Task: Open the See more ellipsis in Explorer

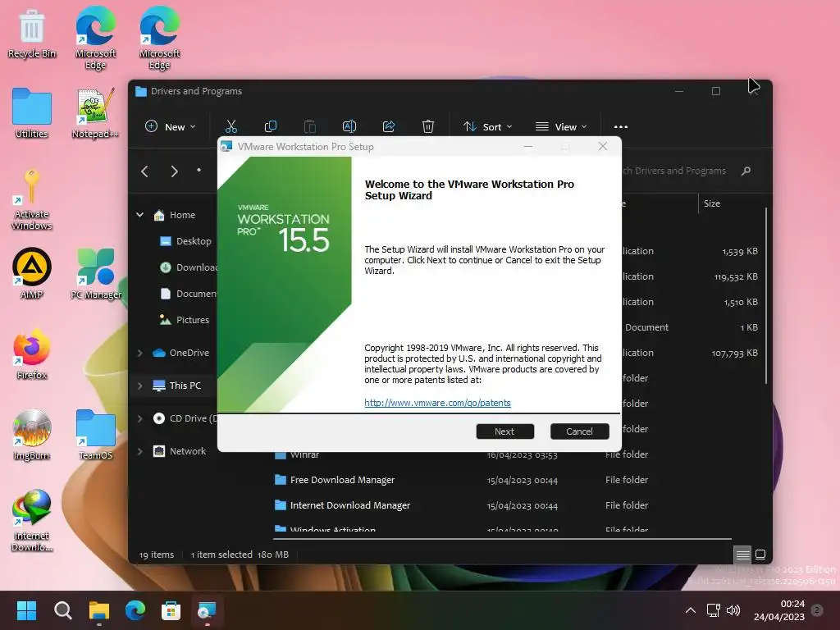Action: tap(621, 127)
